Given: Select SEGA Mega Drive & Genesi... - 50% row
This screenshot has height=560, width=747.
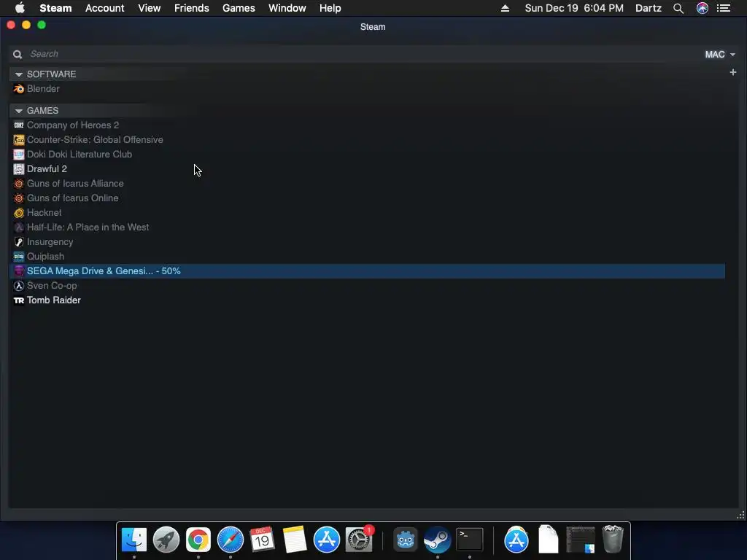Looking at the screenshot, I should 368,271.
